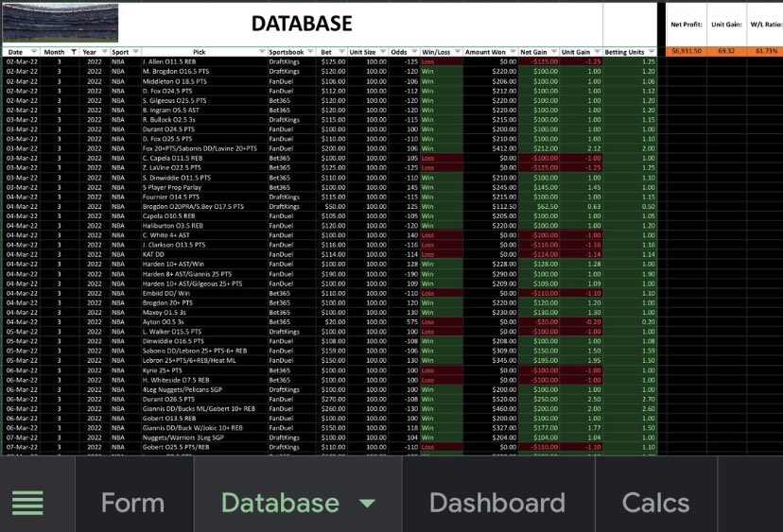The image size is (783, 532).
Task: Click the stadium header image
Action: coord(61,23)
